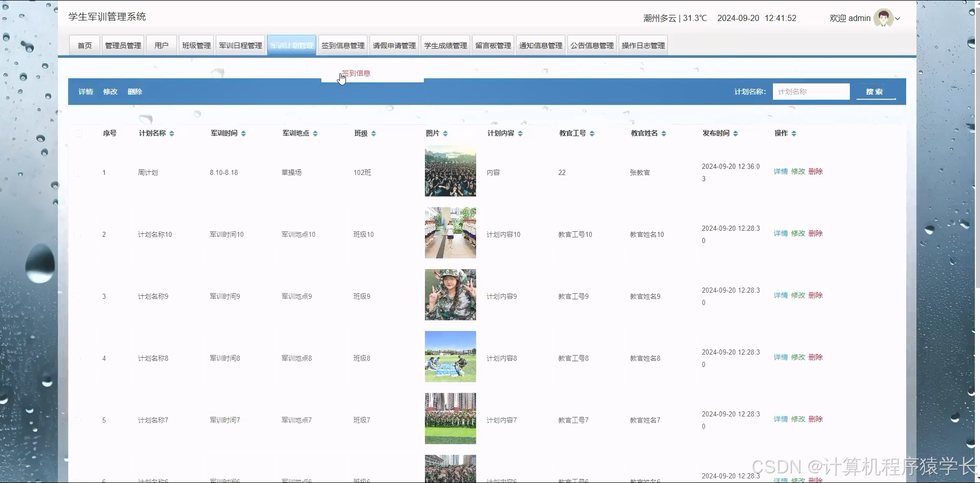
Task: Check the checkbox for row 计划名称9
Action: pos(78,296)
